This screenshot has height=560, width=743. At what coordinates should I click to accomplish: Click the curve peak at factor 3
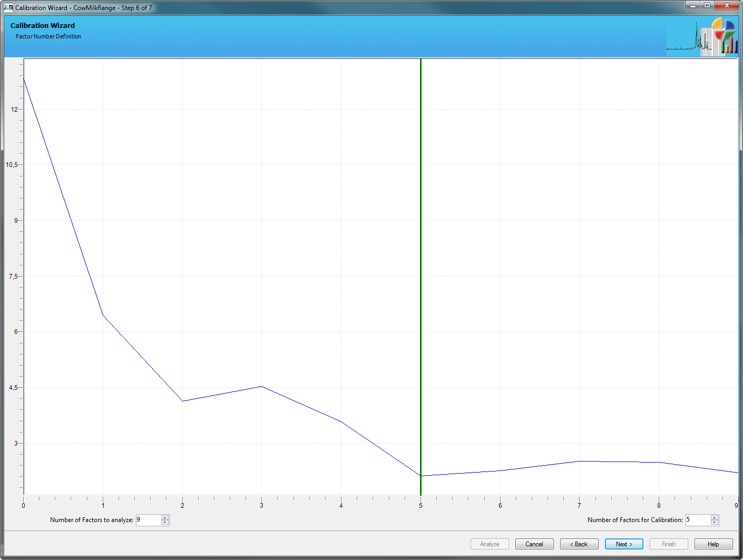(x=261, y=387)
